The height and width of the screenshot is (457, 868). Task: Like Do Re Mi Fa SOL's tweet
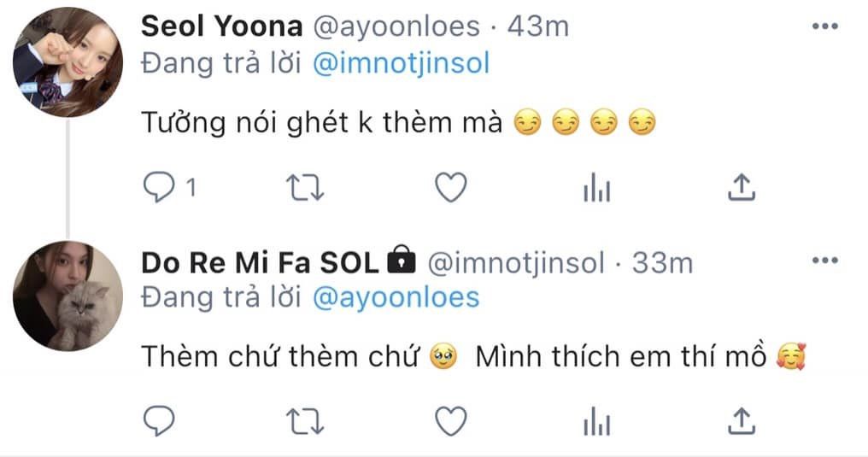[450, 420]
